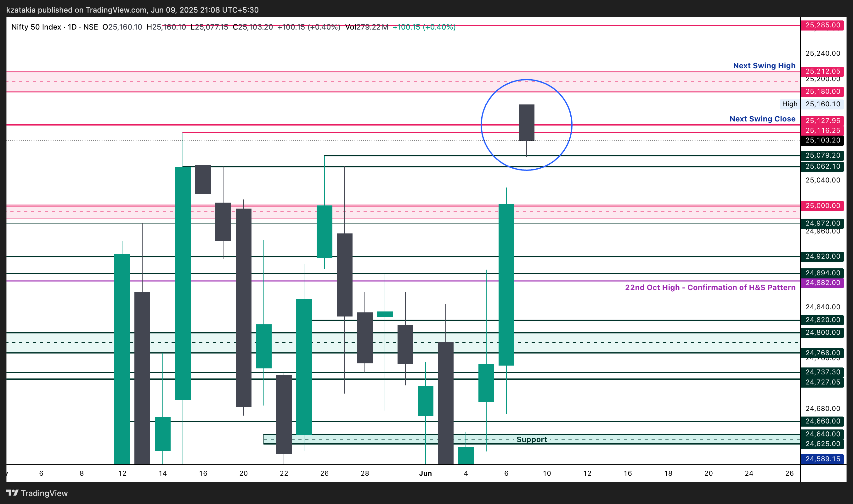Click the TradingView wordmark at bottom left

[44, 493]
